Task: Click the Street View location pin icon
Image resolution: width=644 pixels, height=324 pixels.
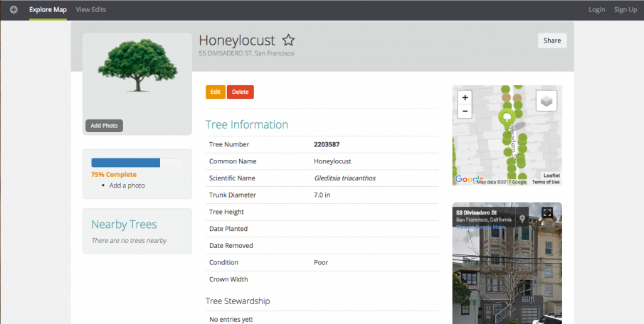Action: [522, 219]
